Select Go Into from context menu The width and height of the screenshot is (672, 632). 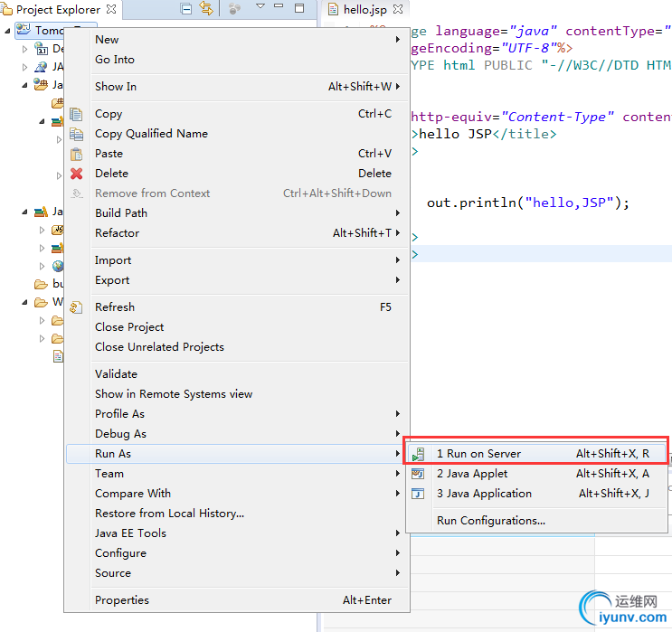(238, 60)
